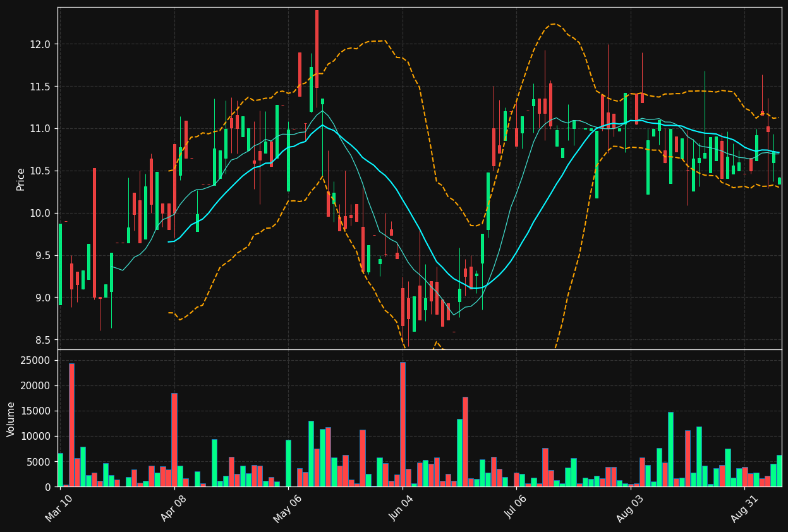This screenshot has width=788, height=532.
Task: Click the 20000 volume axis value
Action: [36, 386]
